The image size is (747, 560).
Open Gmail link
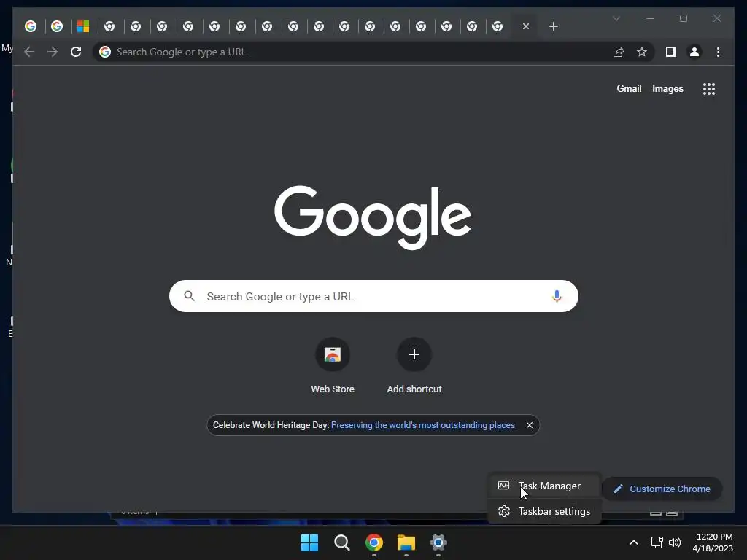point(629,88)
